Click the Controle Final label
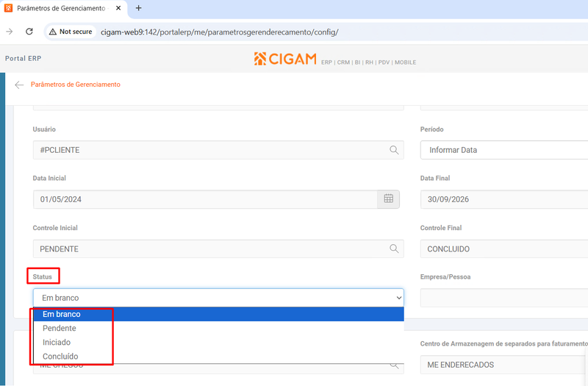The width and height of the screenshot is (588, 386). (x=440, y=228)
